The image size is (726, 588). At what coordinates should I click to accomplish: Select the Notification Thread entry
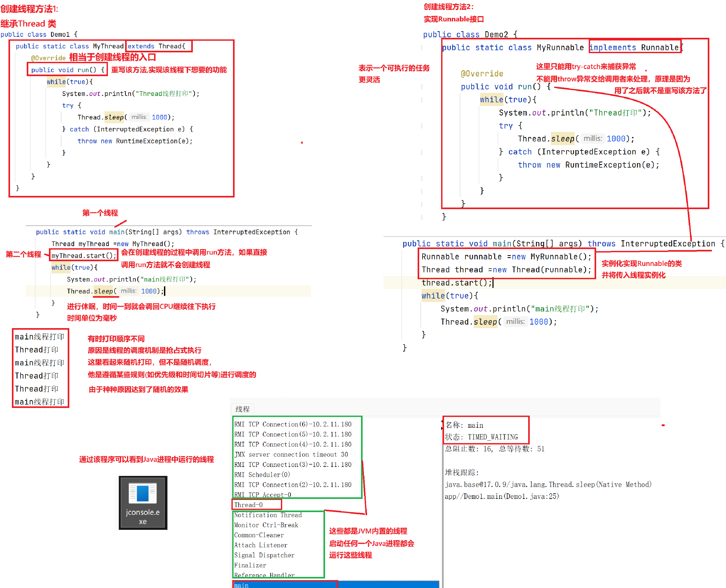pos(268,515)
